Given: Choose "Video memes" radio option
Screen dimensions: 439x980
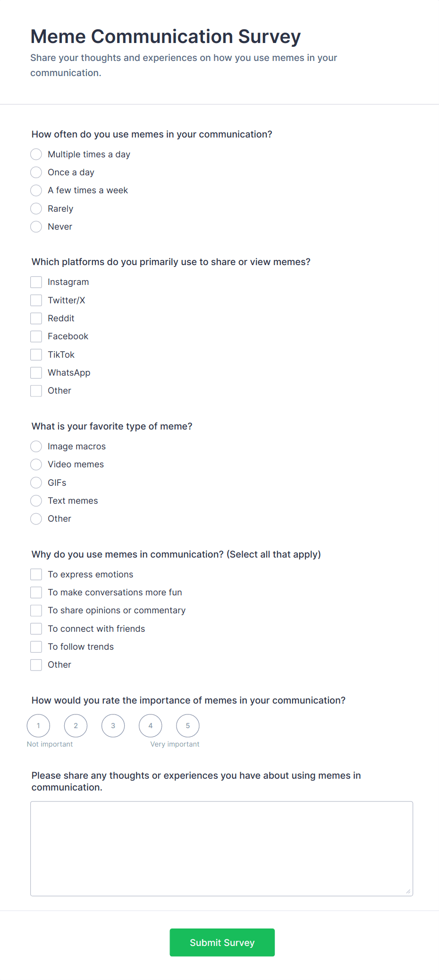Looking at the screenshot, I should pos(36,464).
